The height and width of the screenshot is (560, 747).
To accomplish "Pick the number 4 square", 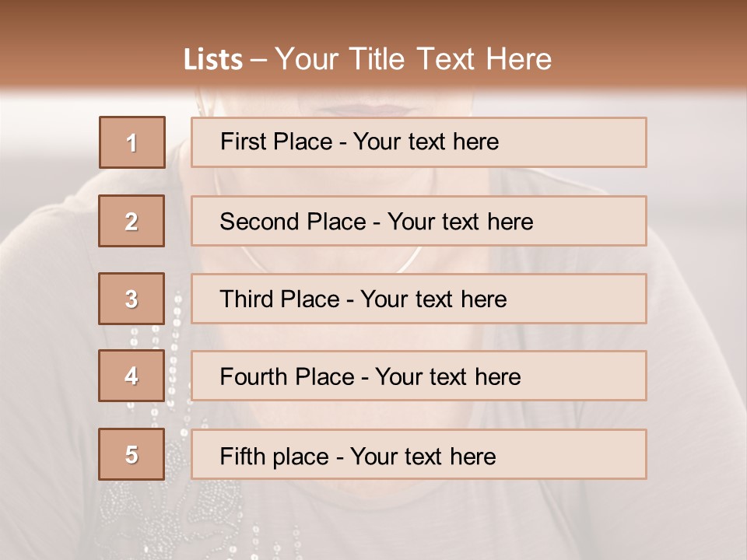I will point(132,376).
